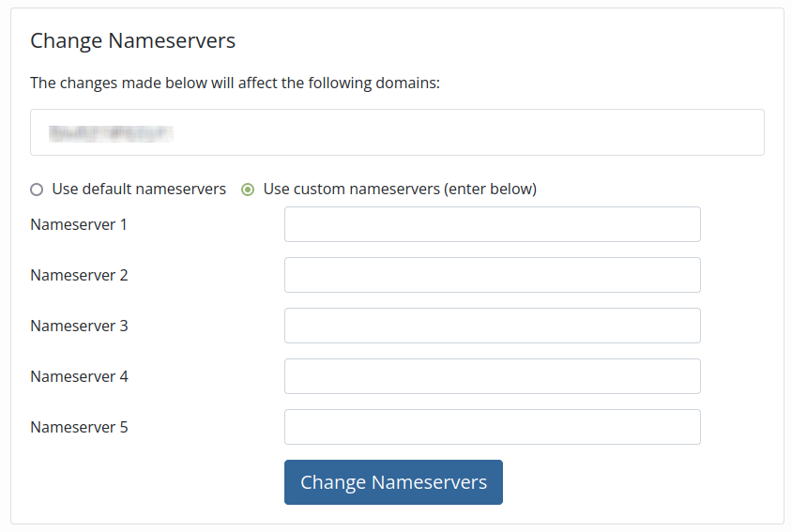Click the 'Nameserver 5' field label
The height and width of the screenshot is (532, 792).
point(80,427)
